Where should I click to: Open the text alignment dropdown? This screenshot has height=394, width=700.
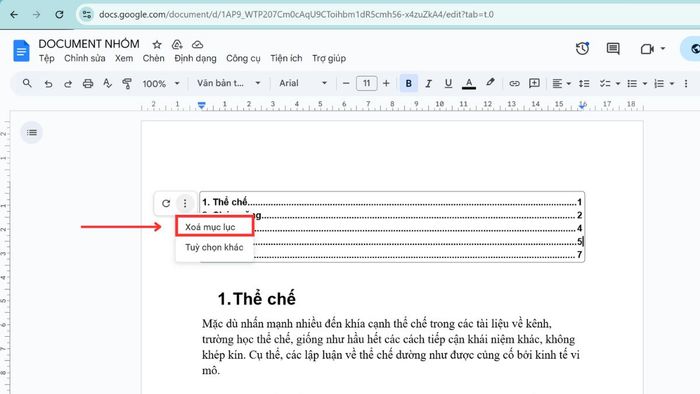(x=562, y=83)
